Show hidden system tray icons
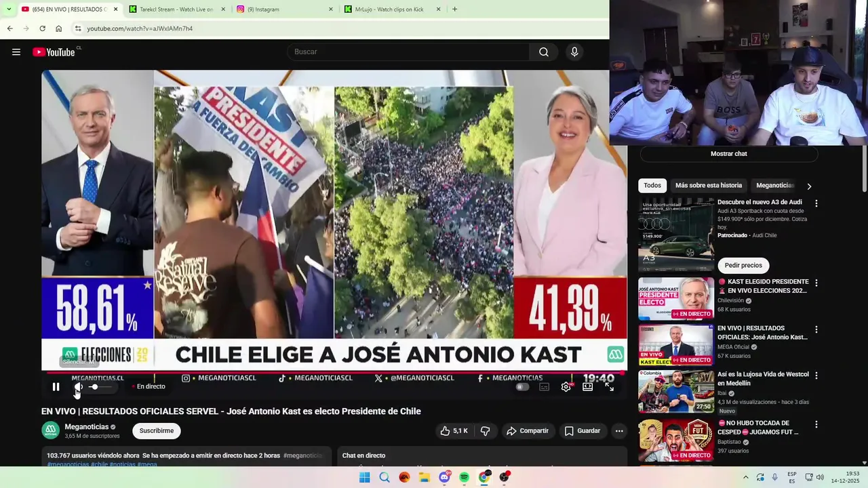 [x=745, y=477]
